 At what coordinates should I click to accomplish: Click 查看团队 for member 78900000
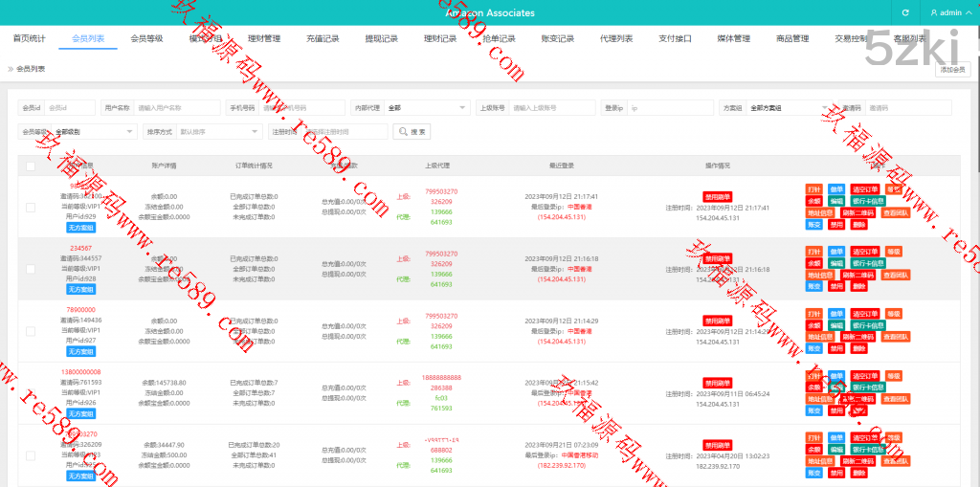pos(896,337)
